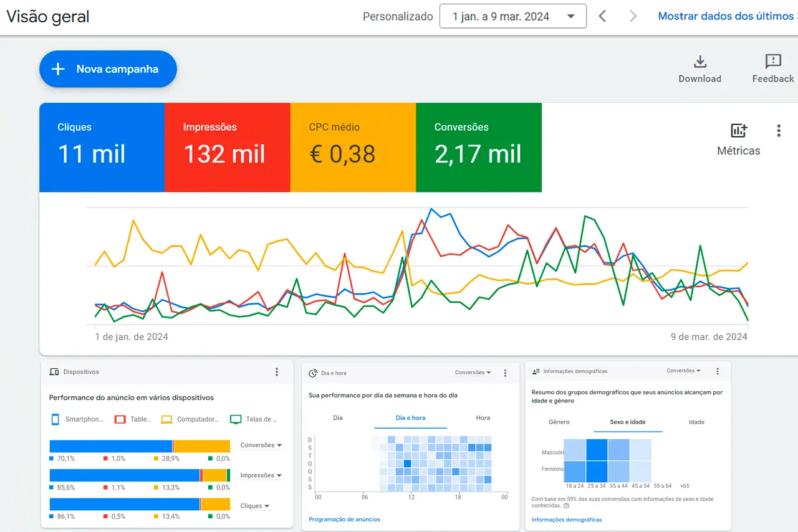Screen dimensions: 798x532
Task: Click the Dia e hora clock icon
Action: (x=313, y=373)
